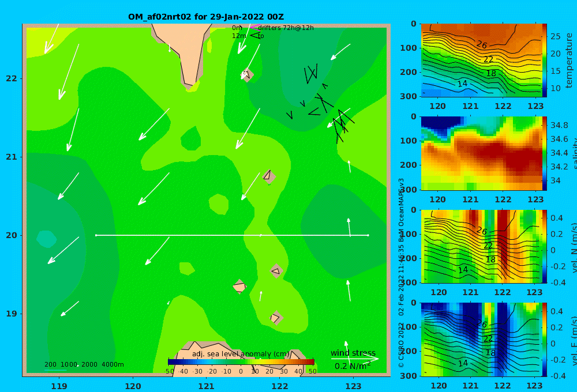
Task: Click the temperature color bar
Action: tap(545, 61)
